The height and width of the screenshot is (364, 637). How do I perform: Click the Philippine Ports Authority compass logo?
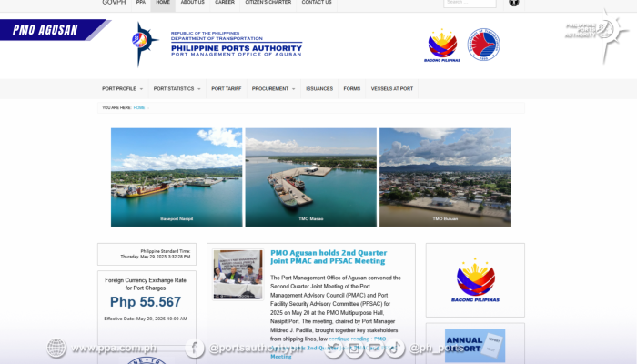point(144,44)
